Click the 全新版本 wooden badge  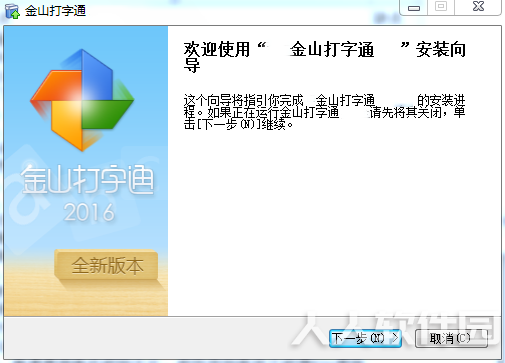pos(106,266)
